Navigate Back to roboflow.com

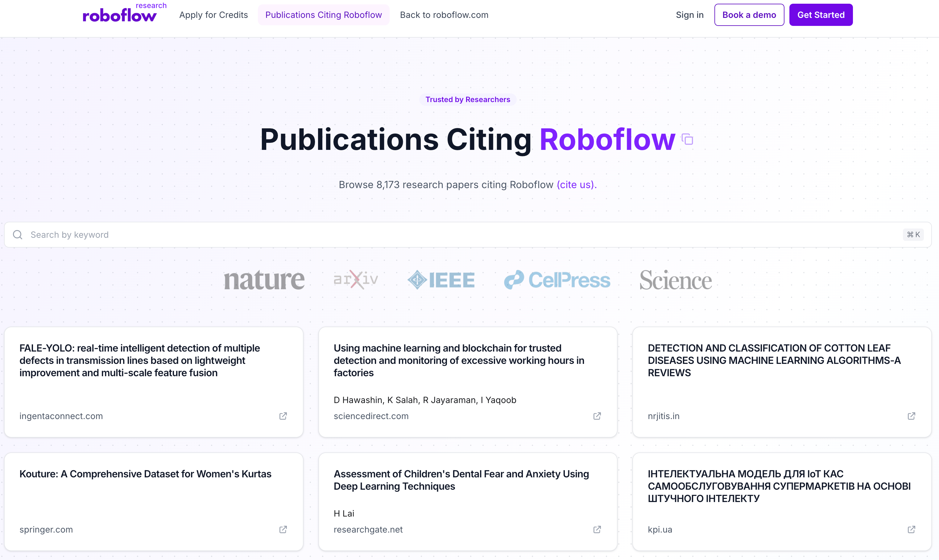[x=444, y=15]
